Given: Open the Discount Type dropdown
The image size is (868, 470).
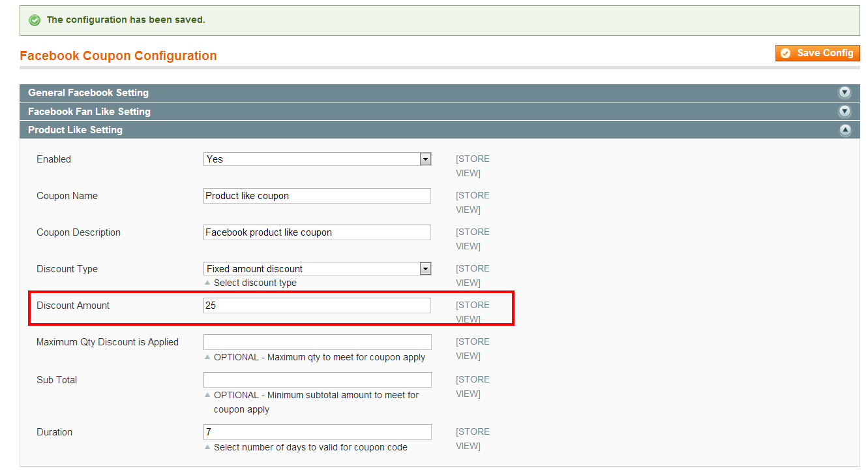Looking at the screenshot, I should pos(318,268).
